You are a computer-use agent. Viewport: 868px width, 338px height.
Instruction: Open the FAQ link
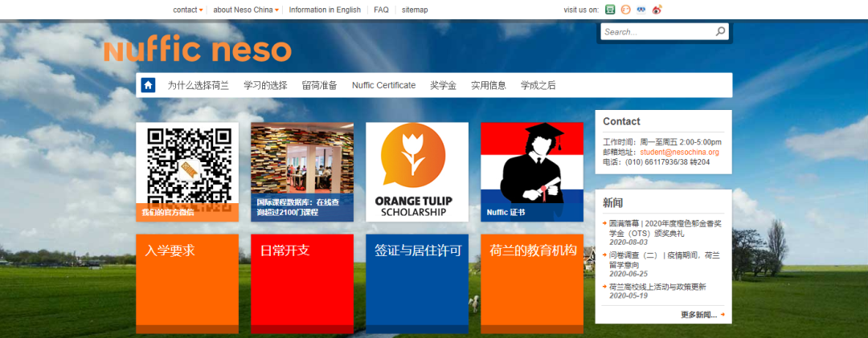tap(381, 10)
